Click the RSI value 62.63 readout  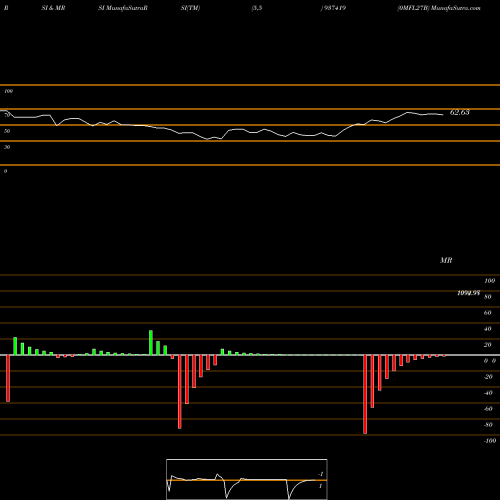click(x=460, y=112)
